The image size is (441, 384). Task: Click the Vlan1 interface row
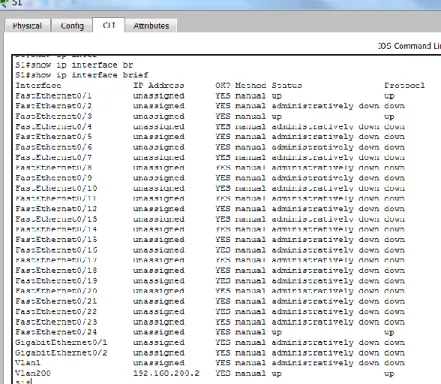coord(210,363)
